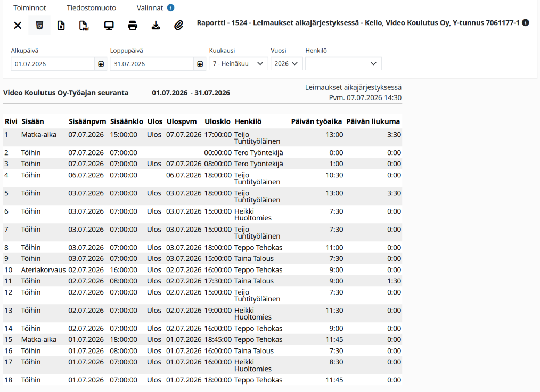Image resolution: width=540 pixels, height=392 pixels.
Task: Export the report as Excel file
Action: [61, 25]
